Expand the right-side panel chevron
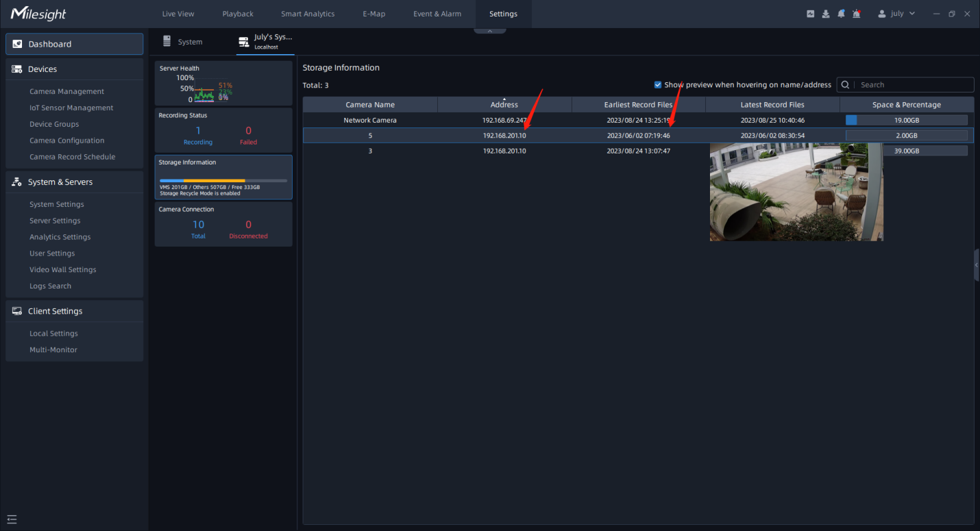Screen dimensions: 980x531 tap(976, 264)
